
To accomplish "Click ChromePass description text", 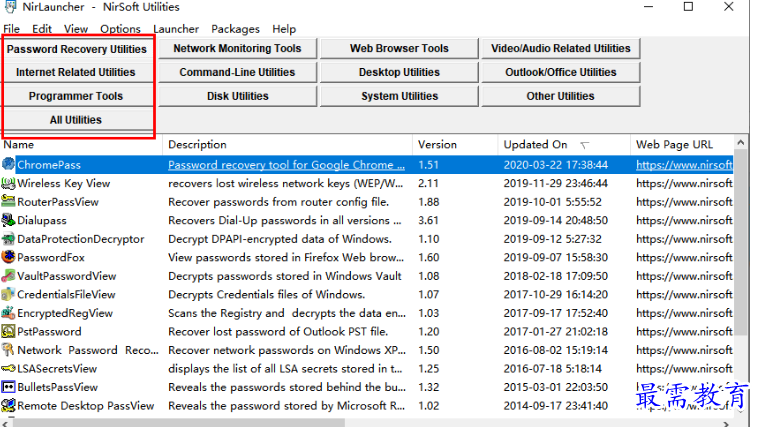I will pos(286,165).
